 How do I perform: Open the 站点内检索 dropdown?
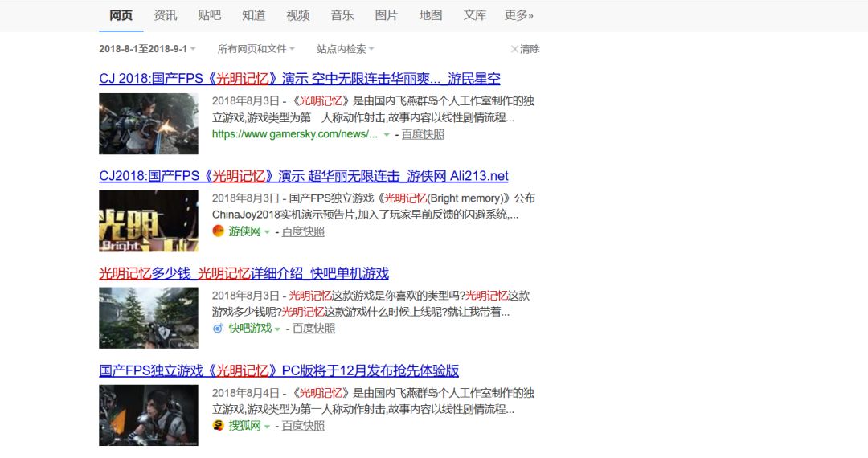click(346, 49)
